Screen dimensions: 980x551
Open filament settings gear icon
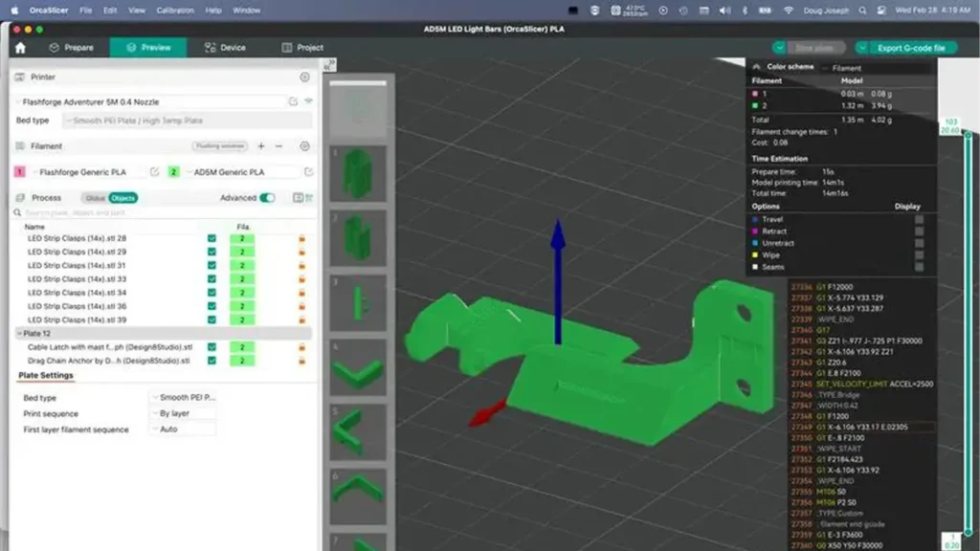point(304,146)
